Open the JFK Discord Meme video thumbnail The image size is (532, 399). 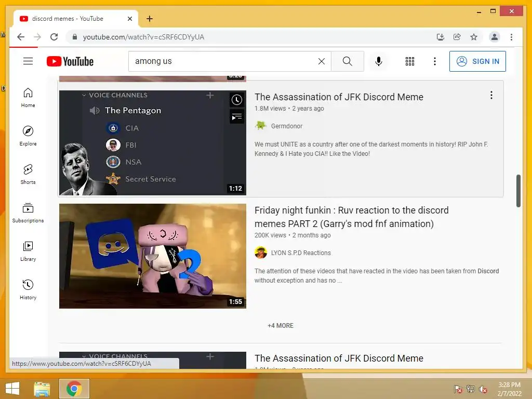click(x=153, y=142)
